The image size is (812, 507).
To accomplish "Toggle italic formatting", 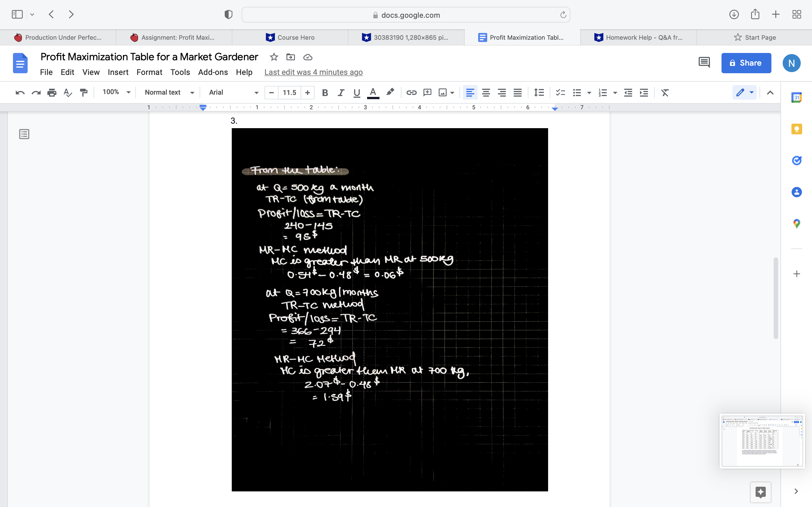I will point(341,93).
